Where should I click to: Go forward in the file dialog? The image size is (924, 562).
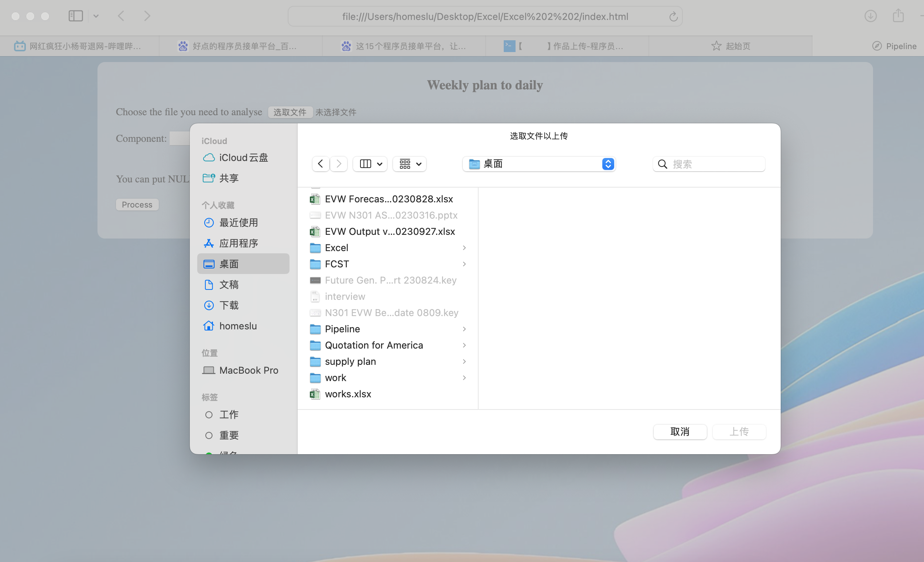[x=339, y=164]
